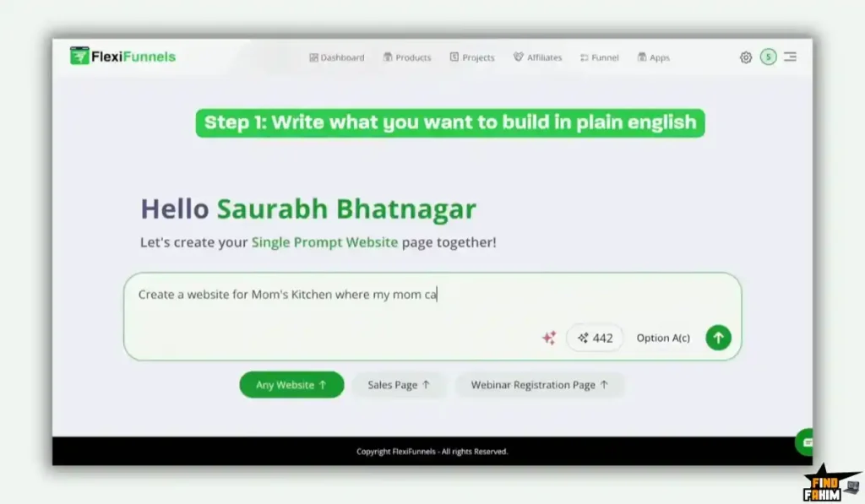Choose the Sales Page option

(399, 385)
